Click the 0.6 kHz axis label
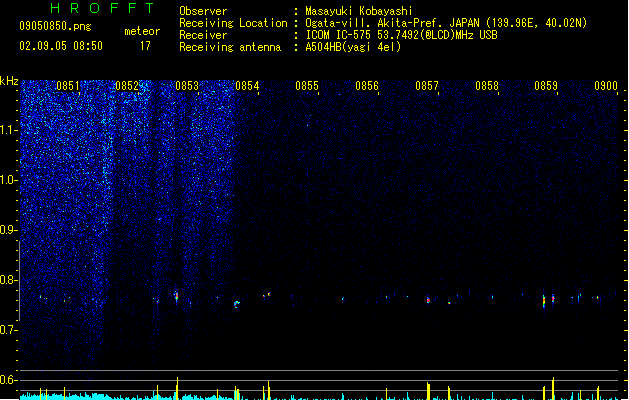 click(x=8, y=380)
